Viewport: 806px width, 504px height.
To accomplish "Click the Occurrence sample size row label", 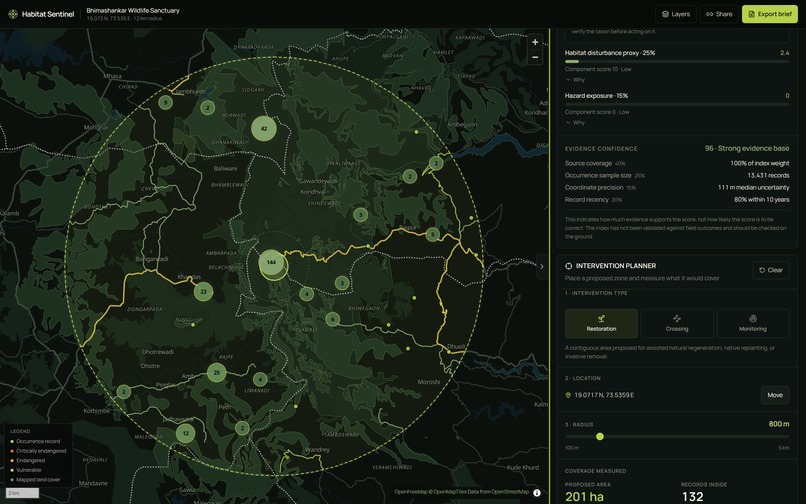I will point(598,175).
